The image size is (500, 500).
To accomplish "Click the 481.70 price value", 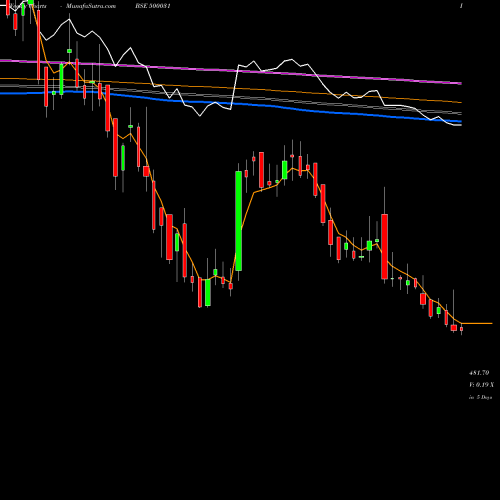I will coord(479,373).
